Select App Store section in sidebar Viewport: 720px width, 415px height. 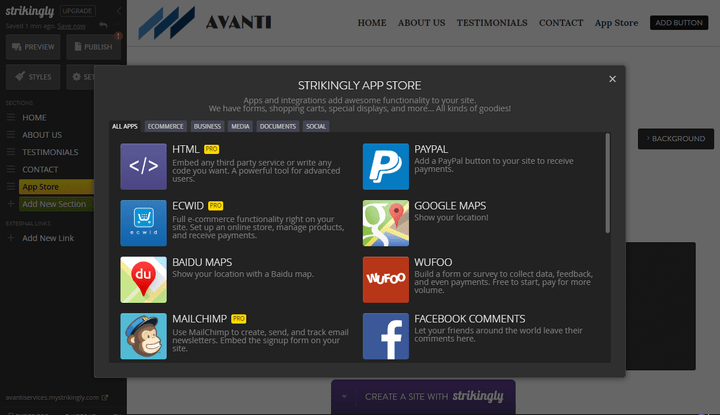(56, 187)
